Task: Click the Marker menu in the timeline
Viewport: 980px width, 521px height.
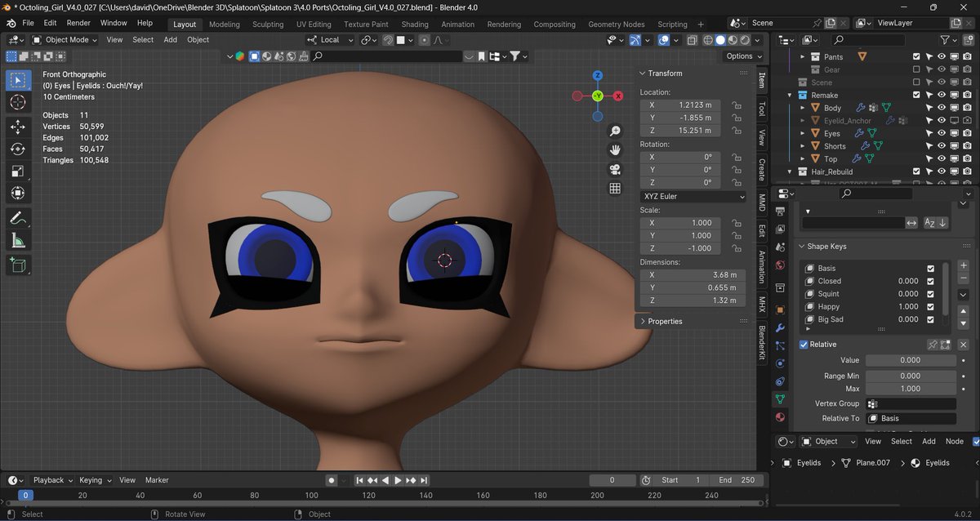Action: pos(157,480)
